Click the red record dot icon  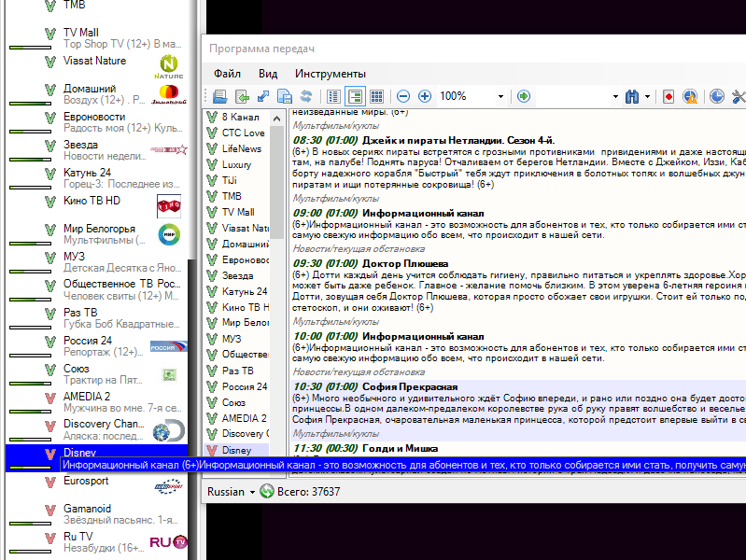point(669,96)
